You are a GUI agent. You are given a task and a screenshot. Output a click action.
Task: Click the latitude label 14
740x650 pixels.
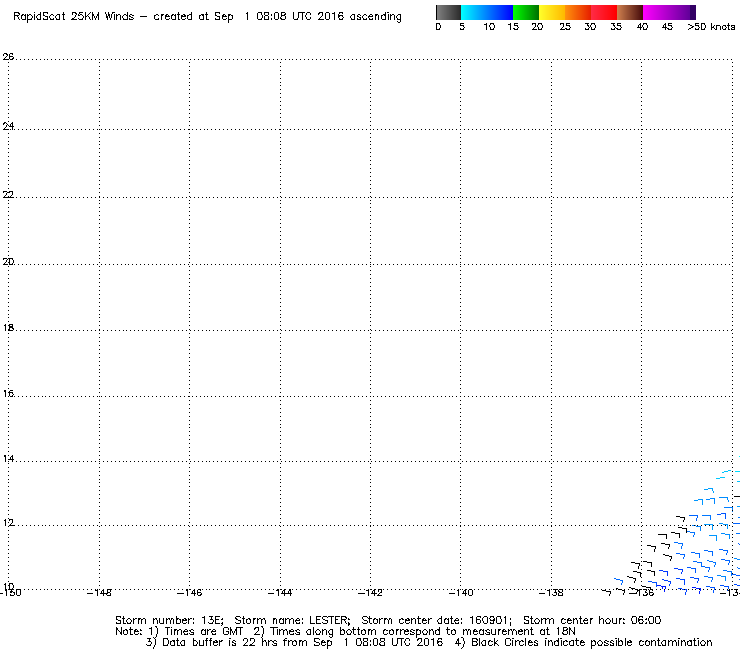8,458
